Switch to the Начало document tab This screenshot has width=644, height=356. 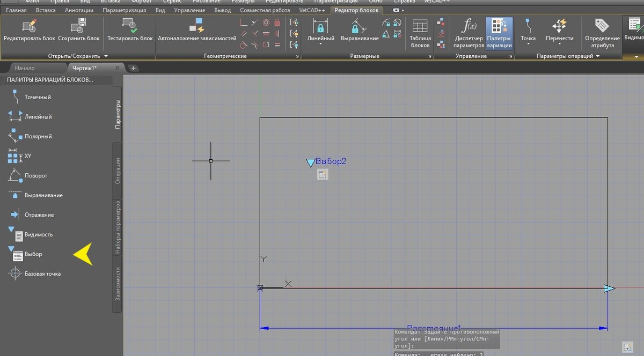[x=25, y=68]
